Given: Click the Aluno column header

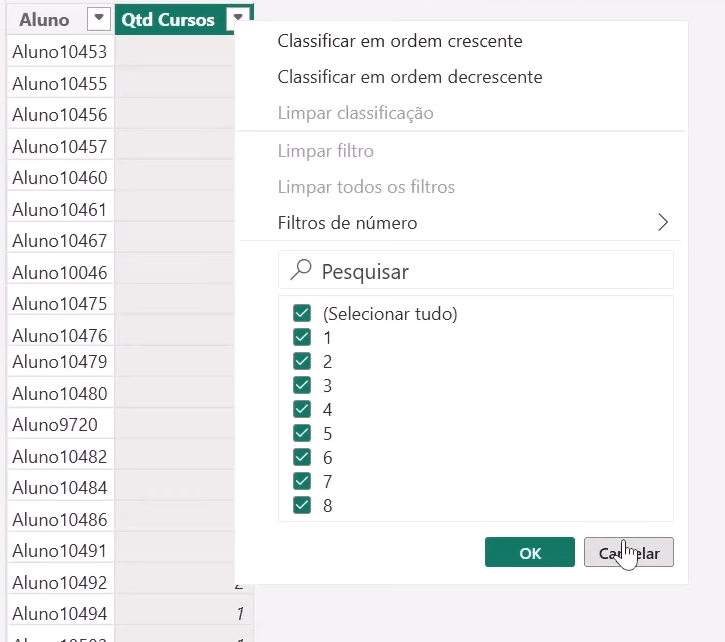Looking at the screenshot, I should [x=44, y=19].
